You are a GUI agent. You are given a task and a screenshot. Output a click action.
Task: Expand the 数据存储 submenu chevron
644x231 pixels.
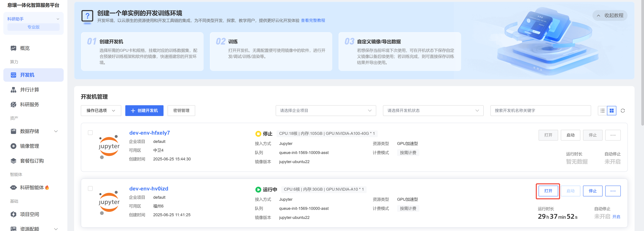[56, 131]
